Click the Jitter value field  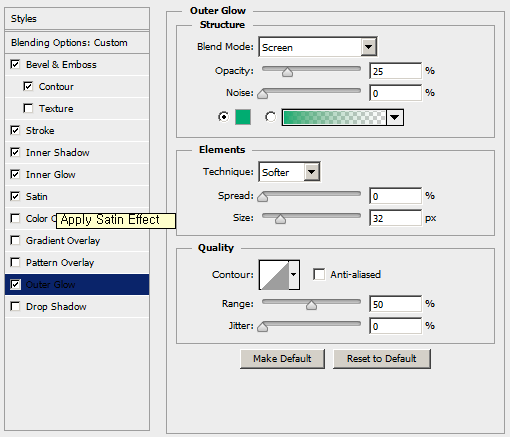tap(395, 326)
